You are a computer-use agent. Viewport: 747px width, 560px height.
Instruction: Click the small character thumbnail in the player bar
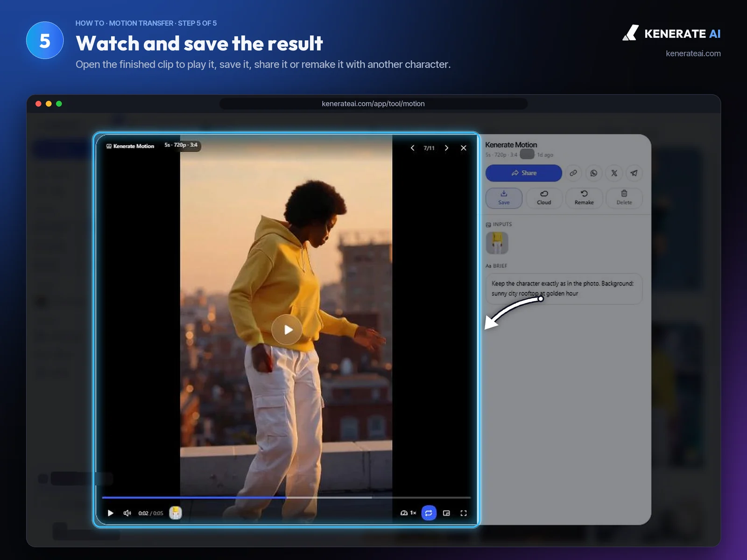(x=175, y=513)
